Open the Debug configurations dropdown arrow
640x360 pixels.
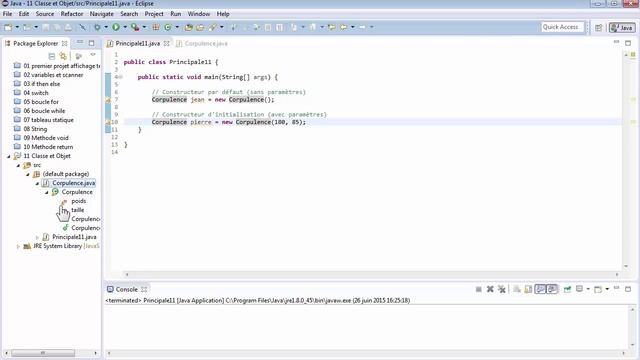click(106, 27)
